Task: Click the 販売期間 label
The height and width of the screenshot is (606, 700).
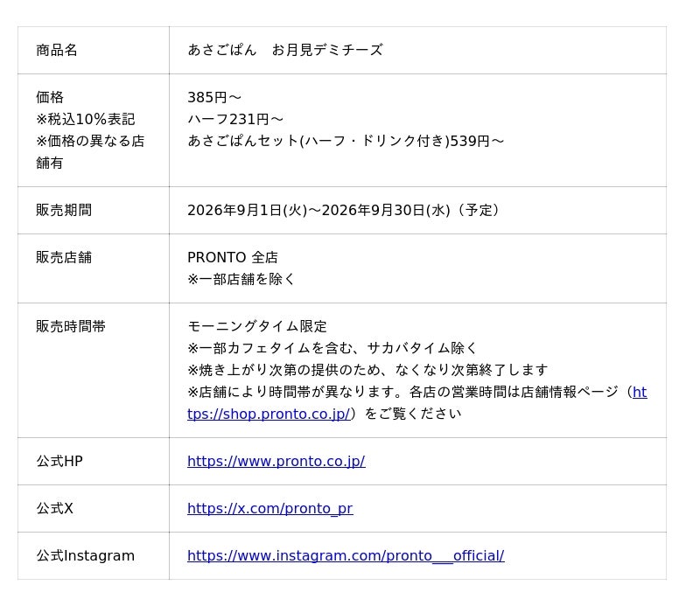Action: [x=64, y=210]
